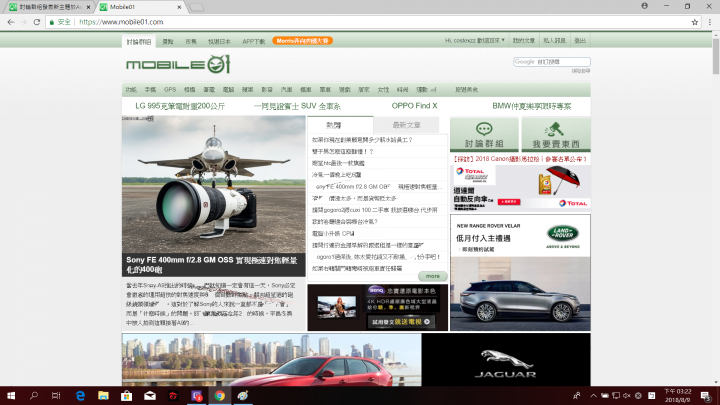The height and width of the screenshot is (405, 720).
Task: Open the Windows Start menu
Action: coord(11,395)
